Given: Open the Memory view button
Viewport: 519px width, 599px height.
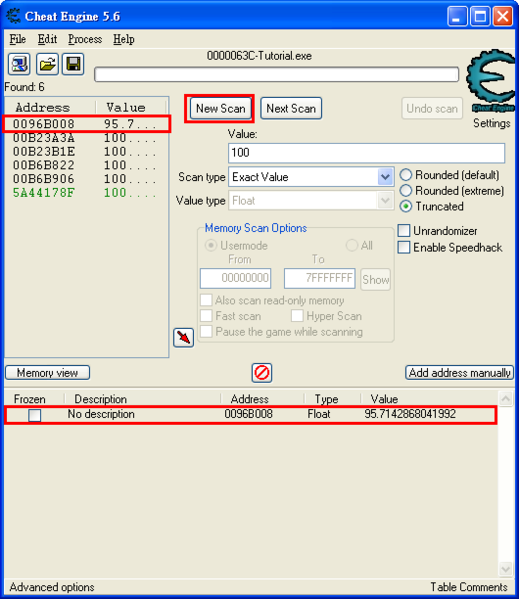Looking at the screenshot, I should (x=47, y=372).
